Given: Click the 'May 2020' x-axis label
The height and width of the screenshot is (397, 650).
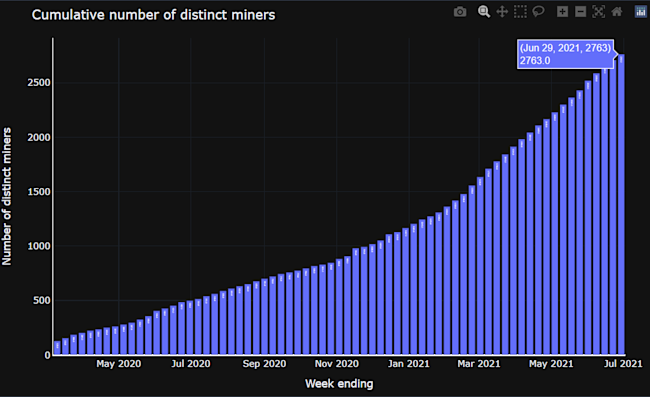Looking at the screenshot, I should [119, 364].
